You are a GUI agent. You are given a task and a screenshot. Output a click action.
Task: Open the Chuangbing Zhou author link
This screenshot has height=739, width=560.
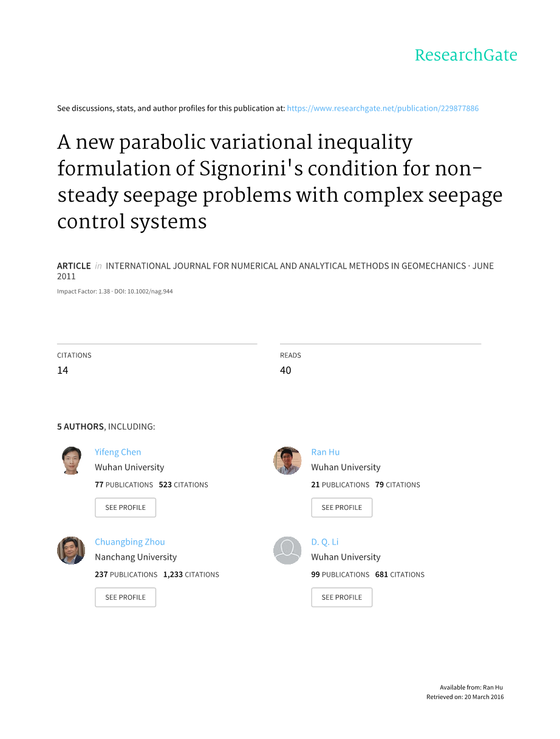pos(130,542)
